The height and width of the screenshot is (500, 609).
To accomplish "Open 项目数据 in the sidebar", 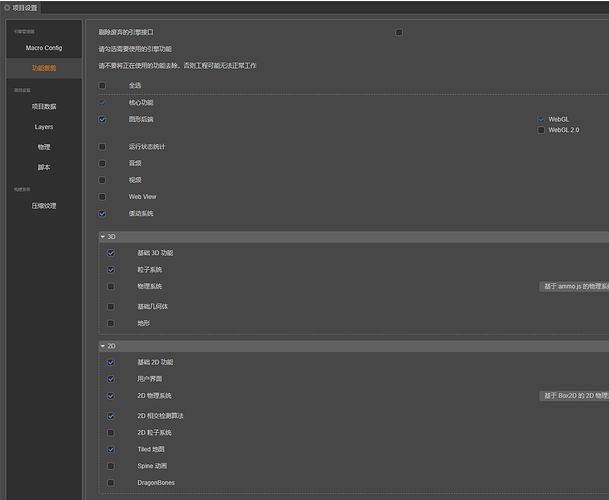I will (x=44, y=106).
